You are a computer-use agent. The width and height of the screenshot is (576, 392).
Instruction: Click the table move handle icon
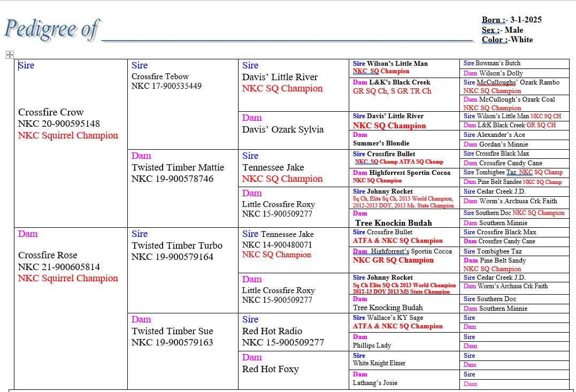point(10,55)
